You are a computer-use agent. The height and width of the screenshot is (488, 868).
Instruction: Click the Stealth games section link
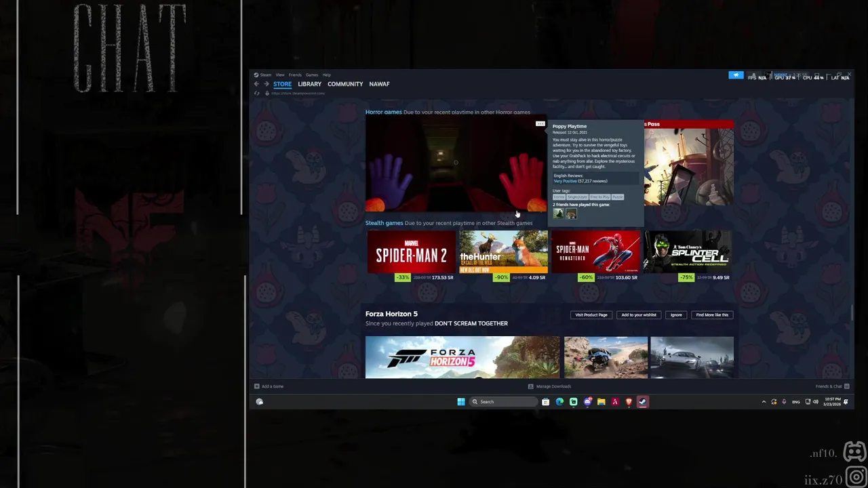[x=384, y=223]
